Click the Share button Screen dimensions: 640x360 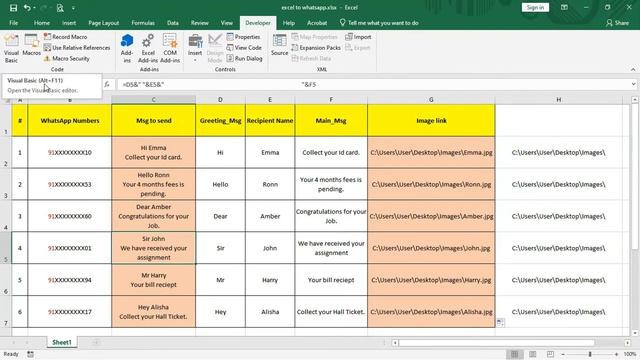(x=617, y=23)
